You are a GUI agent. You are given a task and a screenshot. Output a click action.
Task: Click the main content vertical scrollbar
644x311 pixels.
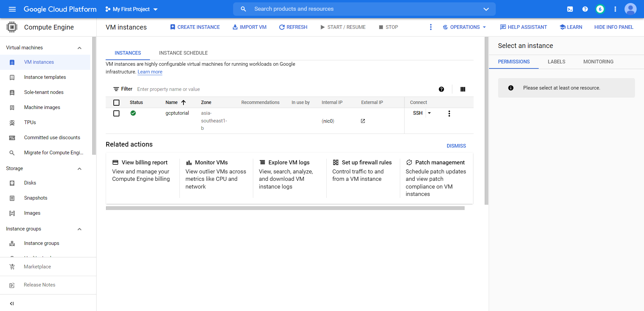(x=486, y=121)
